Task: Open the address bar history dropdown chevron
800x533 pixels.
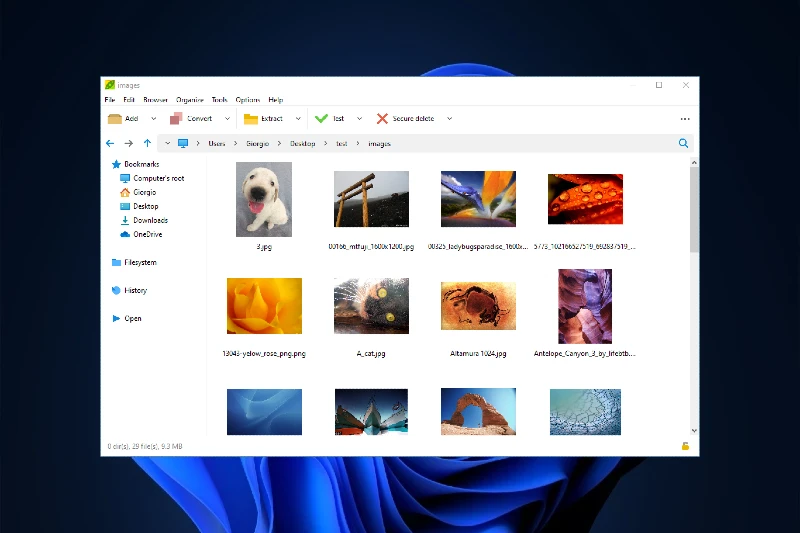Action: [167, 143]
